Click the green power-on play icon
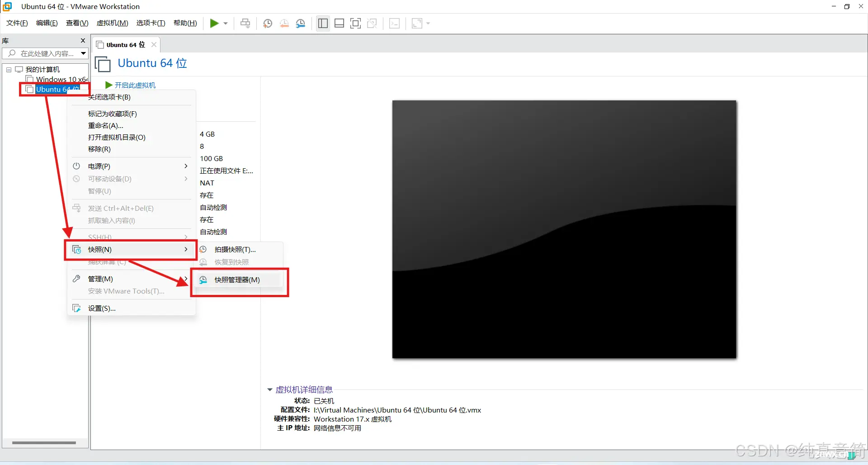The image size is (868, 465). (x=214, y=24)
